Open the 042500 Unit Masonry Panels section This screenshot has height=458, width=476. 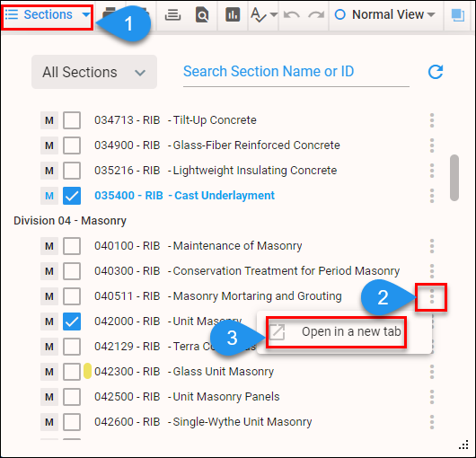[x=187, y=397]
